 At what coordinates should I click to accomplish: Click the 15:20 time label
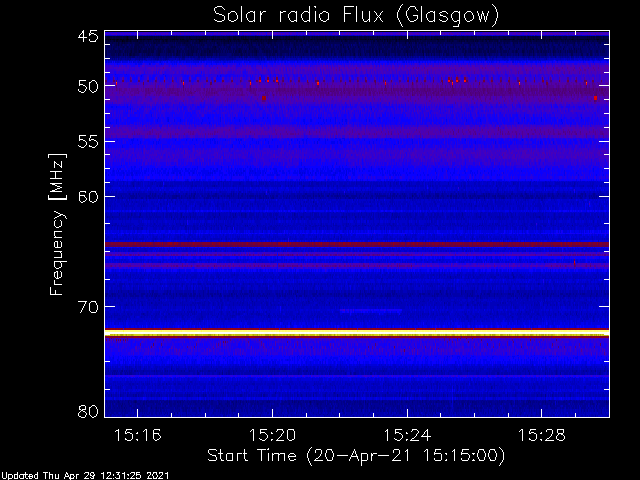coord(272,435)
